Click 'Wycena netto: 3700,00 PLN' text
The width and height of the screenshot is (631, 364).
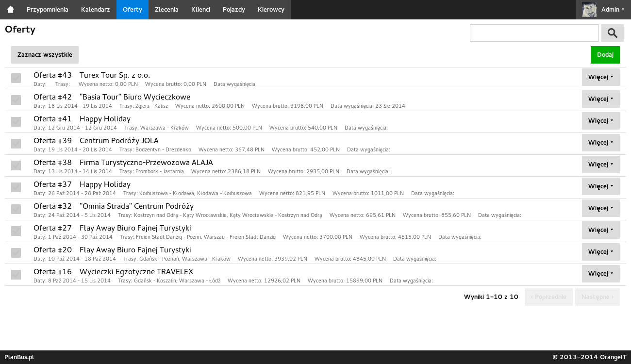pyautogui.click(x=317, y=237)
